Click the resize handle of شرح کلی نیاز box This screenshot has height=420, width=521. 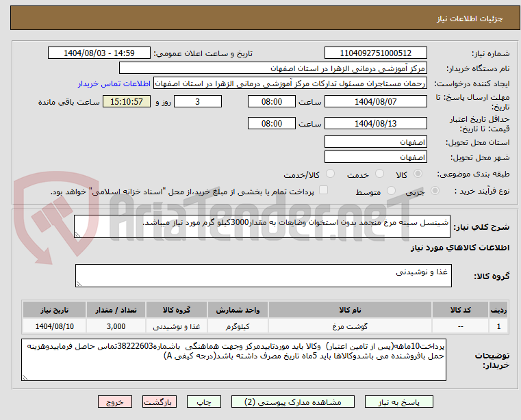tap(78, 235)
